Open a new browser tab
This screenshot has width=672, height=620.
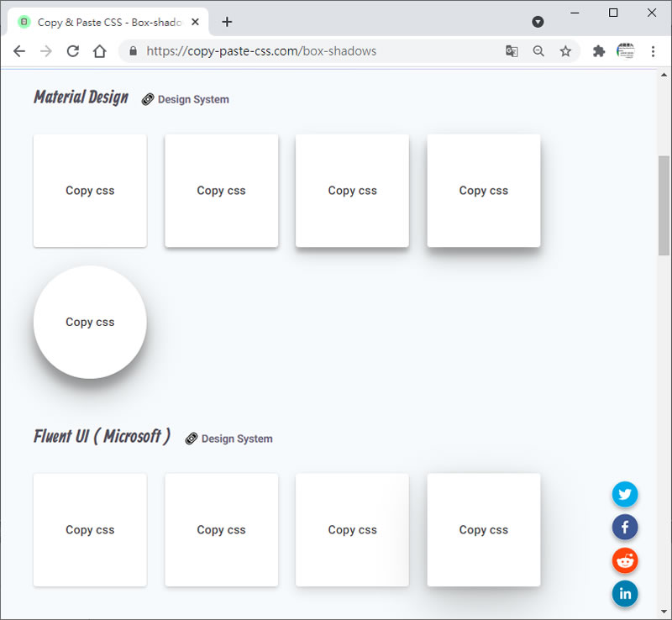(x=227, y=22)
